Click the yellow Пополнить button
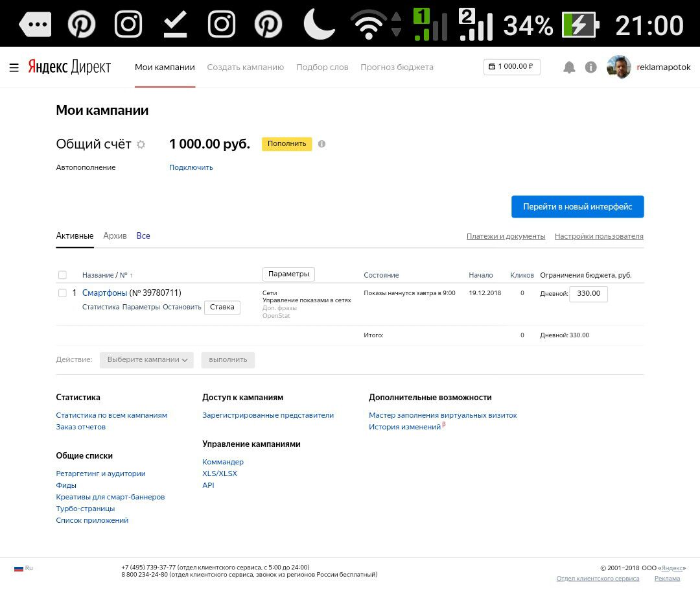This screenshot has height=600, width=700. [x=286, y=144]
